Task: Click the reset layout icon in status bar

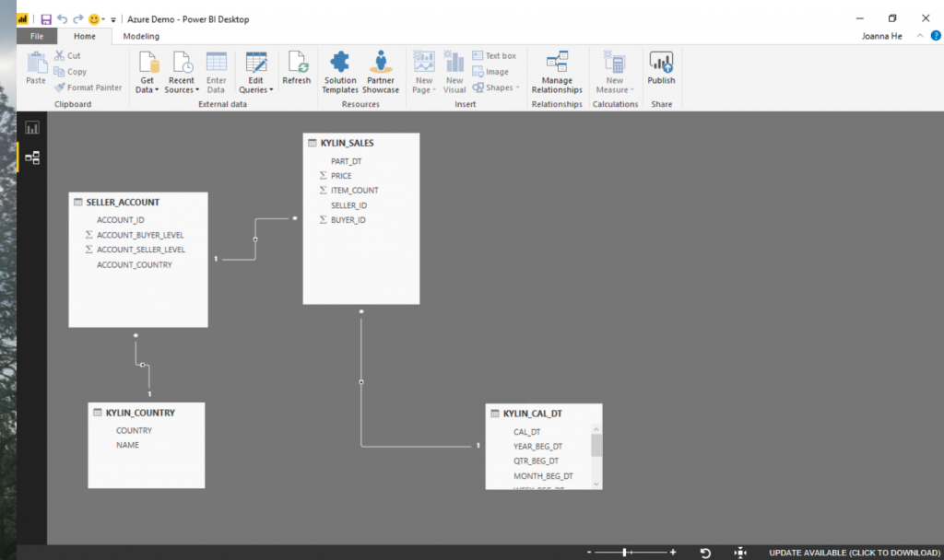Action: [x=705, y=553]
